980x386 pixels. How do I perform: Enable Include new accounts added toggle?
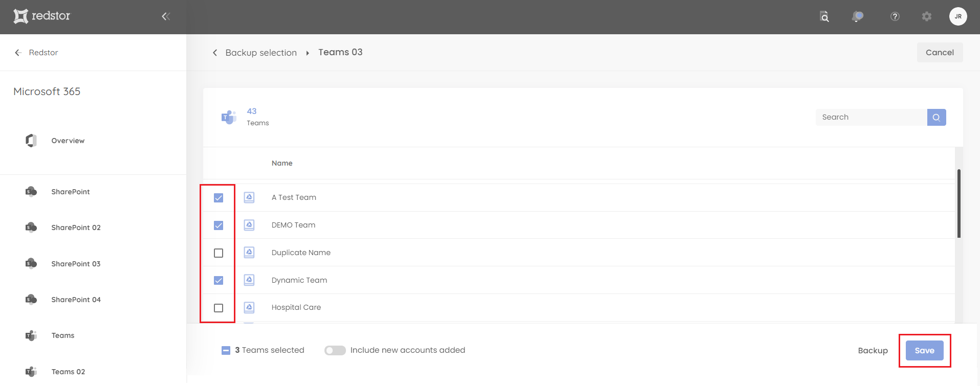coord(335,350)
